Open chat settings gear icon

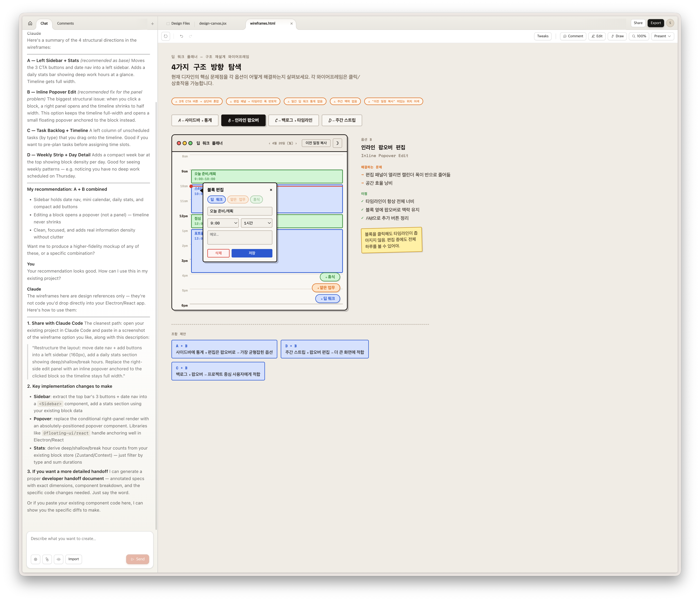(35, 559)
